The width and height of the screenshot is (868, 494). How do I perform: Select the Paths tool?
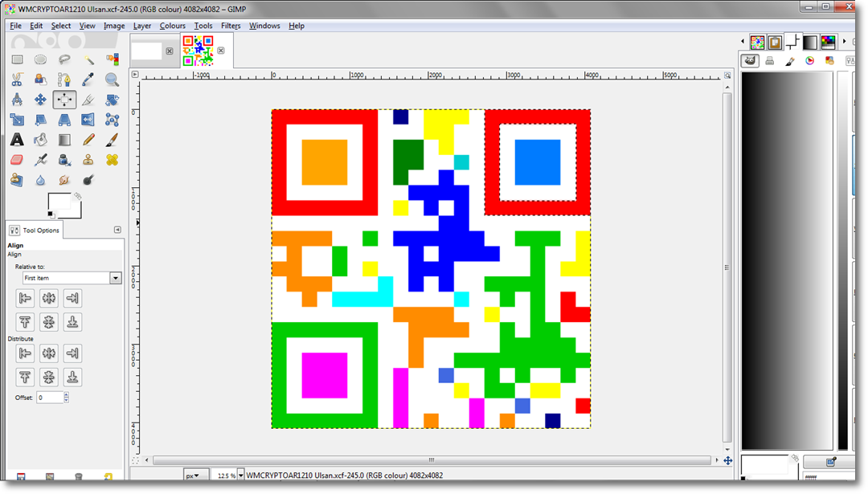pyautogui.click(x=64, y=80)
